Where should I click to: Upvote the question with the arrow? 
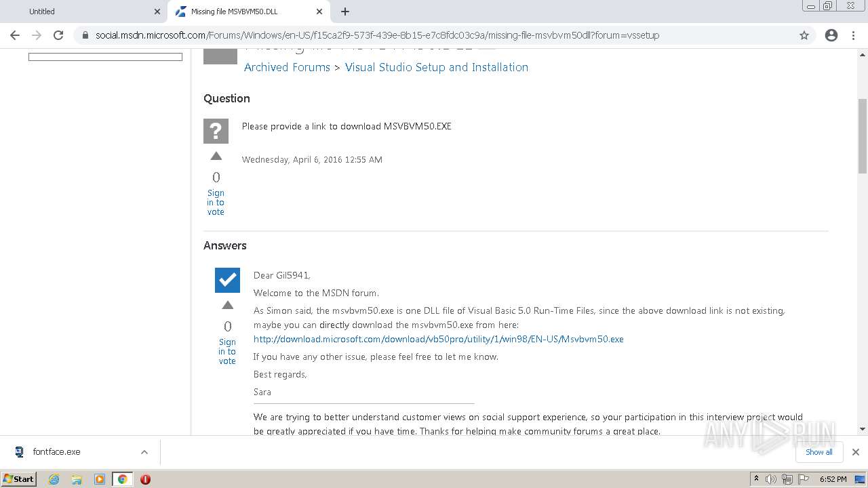point(216,157)
